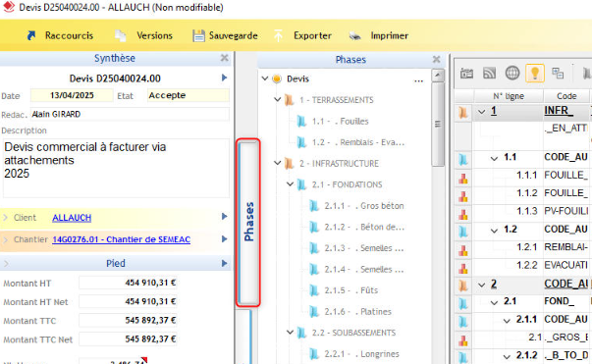The image size is (592, 364).
Task: Click Imprimer to print the devis
Action: (x=379, y=35)
